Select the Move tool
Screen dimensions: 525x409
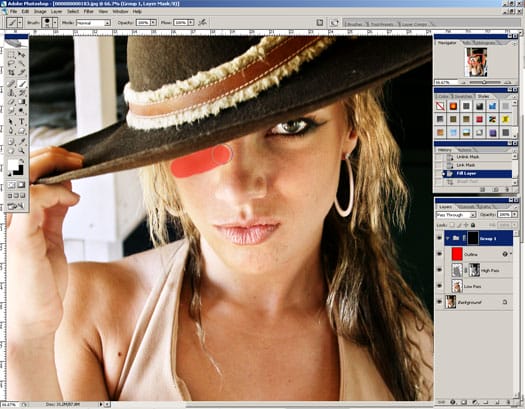point(22,55)
